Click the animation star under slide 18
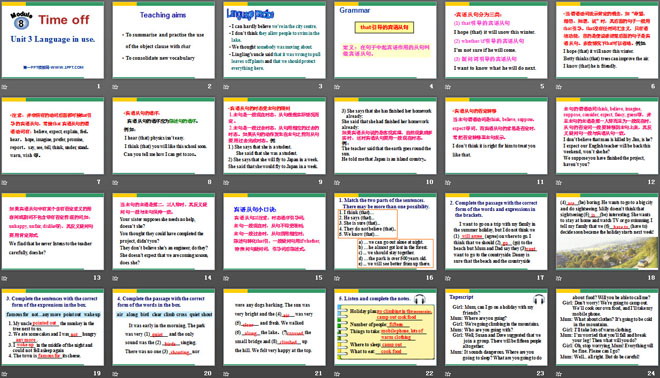 coord(559,278)
